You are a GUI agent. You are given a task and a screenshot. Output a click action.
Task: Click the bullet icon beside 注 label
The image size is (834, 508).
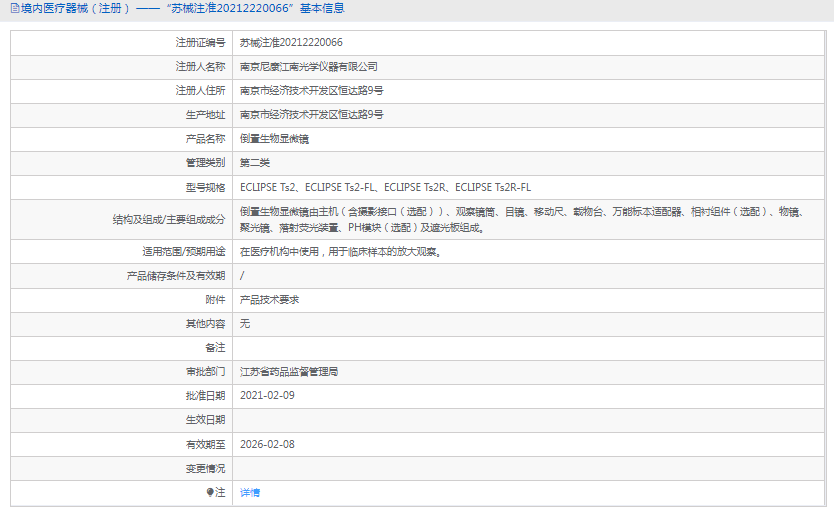(210, 492)
